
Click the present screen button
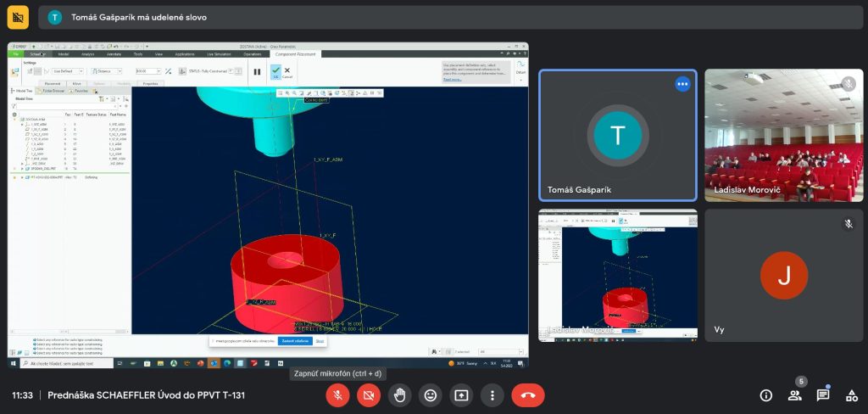click(461, 395)
